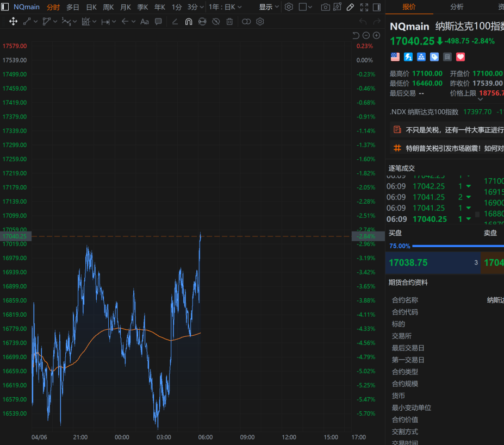Expand more quote details chevron
This screenshot has width=504, height=445.
pos(480,99)
